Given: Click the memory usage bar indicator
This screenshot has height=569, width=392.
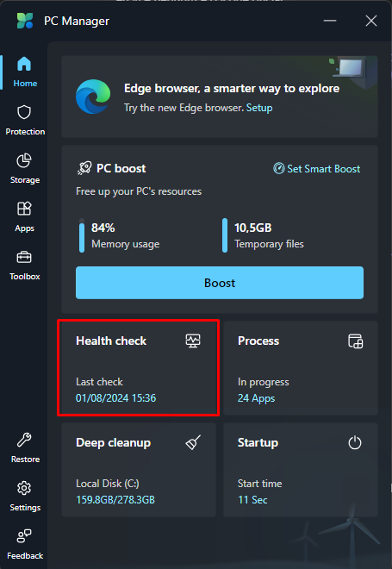Looking at the screenshot, I should [82, 234].
